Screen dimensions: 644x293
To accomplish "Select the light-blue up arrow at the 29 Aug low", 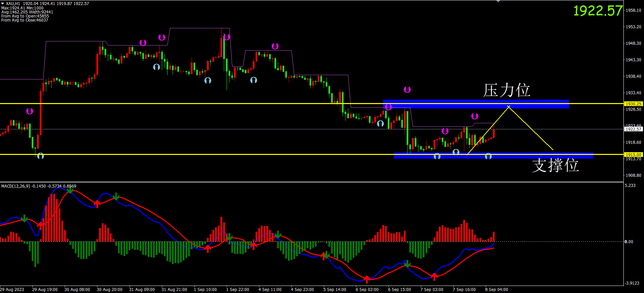I will 40,156.
